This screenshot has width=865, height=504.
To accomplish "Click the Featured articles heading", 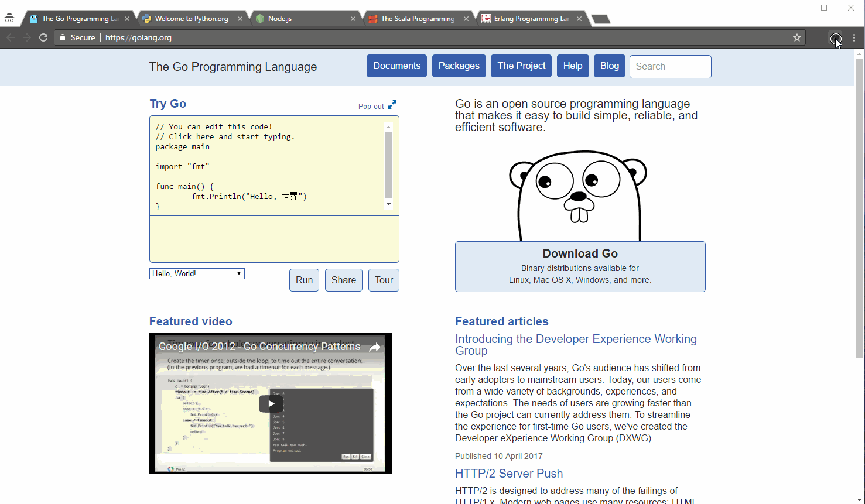I will [502, 321].
